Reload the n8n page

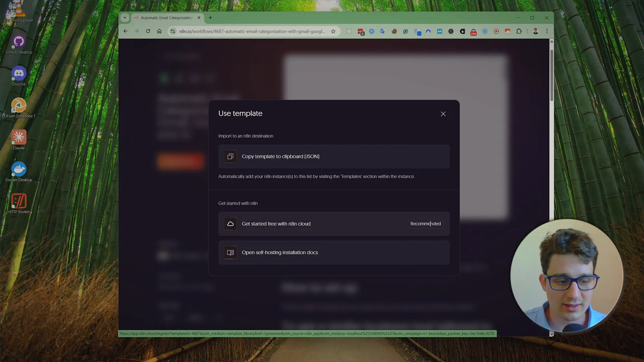[148, 31]
